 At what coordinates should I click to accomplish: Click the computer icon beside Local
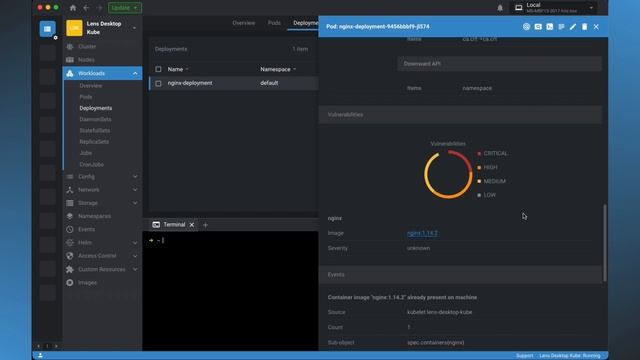[518, 8]
